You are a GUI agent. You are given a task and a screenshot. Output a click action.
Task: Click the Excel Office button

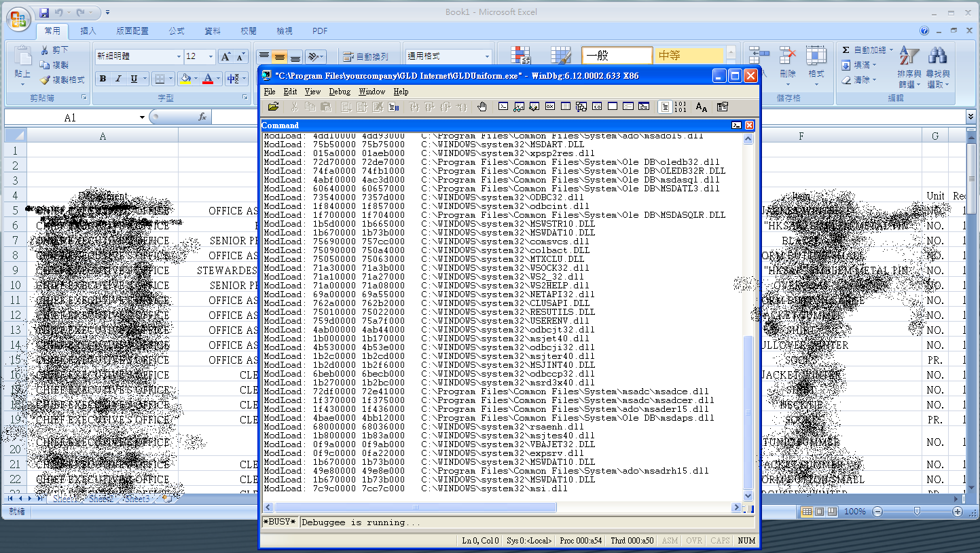tap(18, 18)
